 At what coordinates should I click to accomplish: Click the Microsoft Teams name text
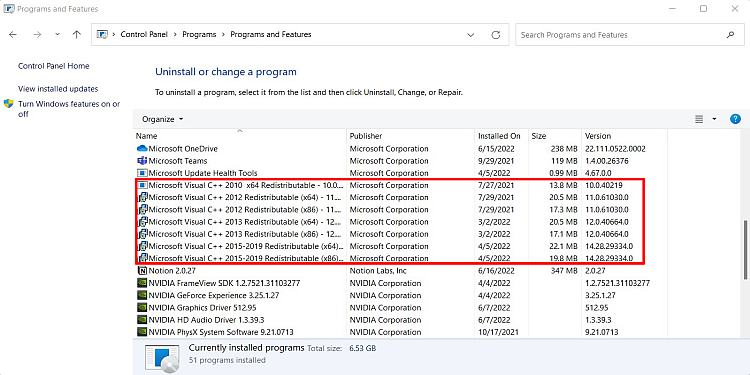tap(178, 161)
